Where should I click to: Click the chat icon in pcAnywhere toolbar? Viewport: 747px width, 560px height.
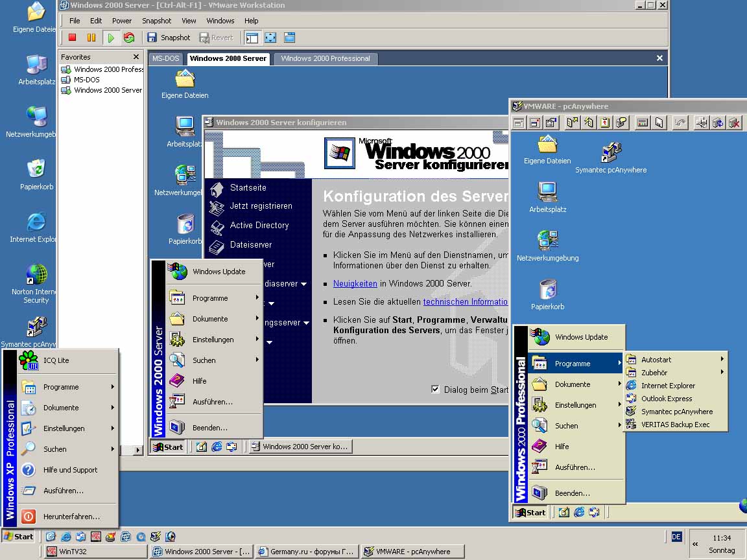[621, 123]
